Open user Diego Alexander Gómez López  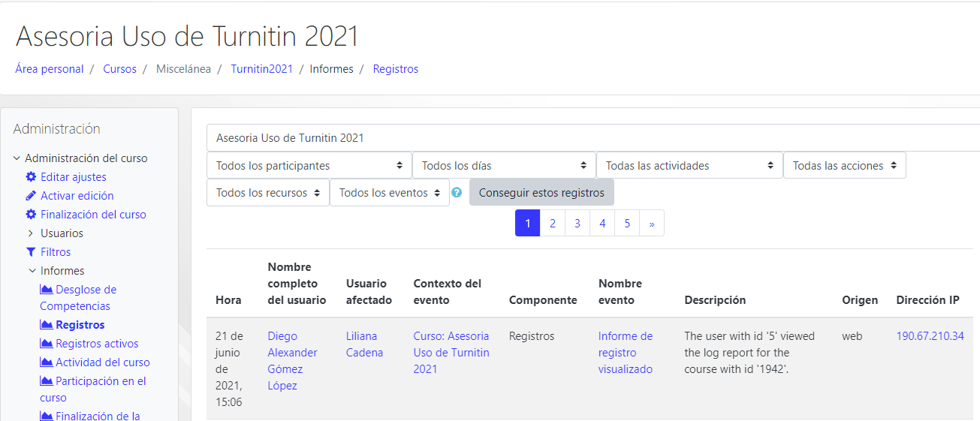pyautogui.click(x=292, y=361)
